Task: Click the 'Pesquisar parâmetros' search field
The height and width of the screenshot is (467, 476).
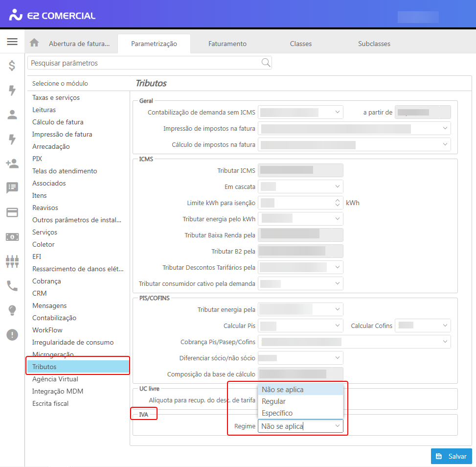Action: [144, 63]
